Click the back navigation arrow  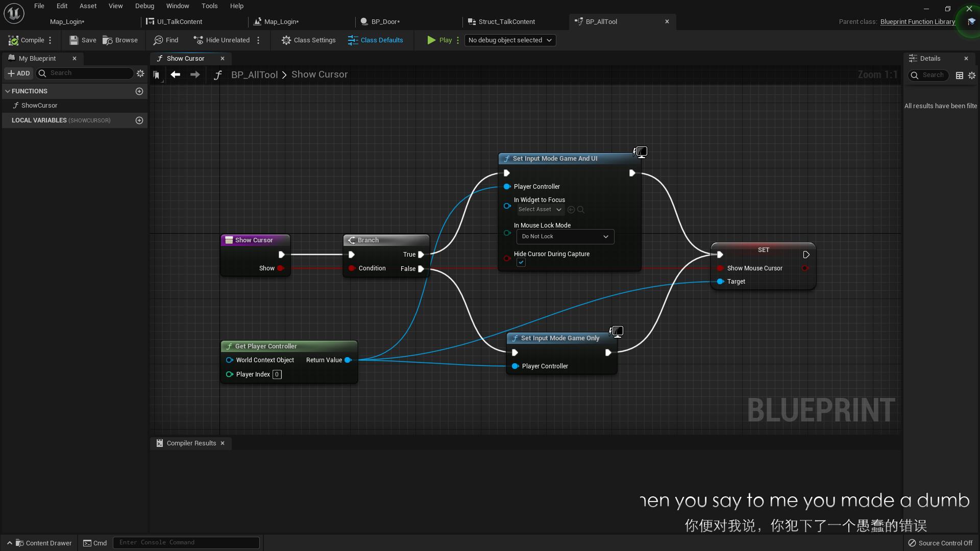175,74
